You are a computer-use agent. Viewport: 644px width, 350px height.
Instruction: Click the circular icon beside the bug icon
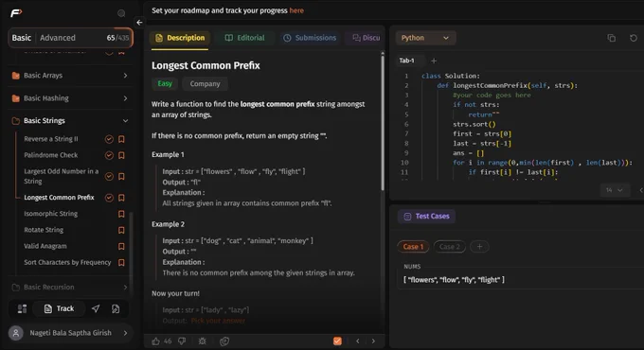pos(224,341)
